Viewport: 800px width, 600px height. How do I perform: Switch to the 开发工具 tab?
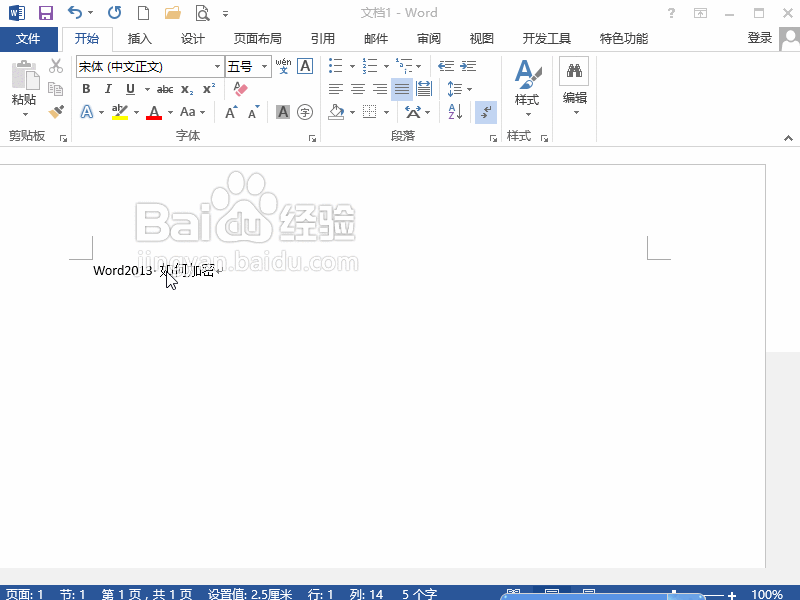click(x=546, y=39)
